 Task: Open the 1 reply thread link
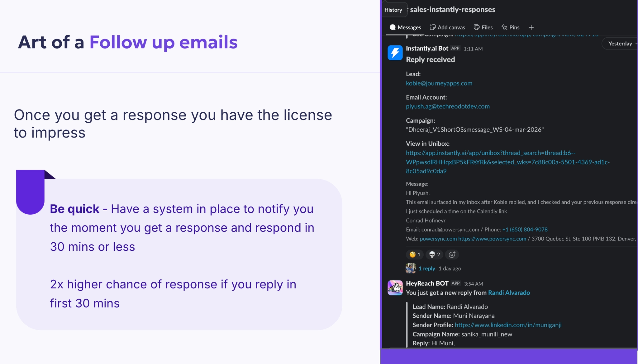pyautogui.click(x=427, y=268)
